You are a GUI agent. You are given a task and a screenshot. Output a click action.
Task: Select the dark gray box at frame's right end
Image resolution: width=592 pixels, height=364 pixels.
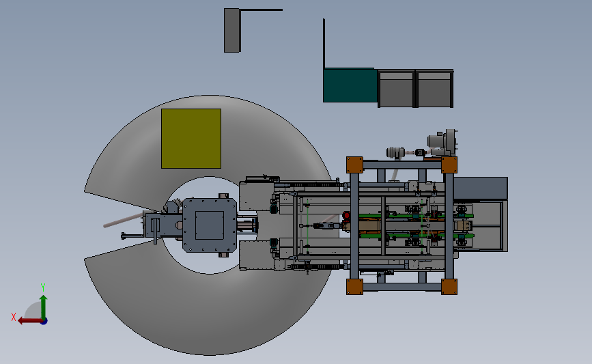pyautogui.click(x=480, y=188)
